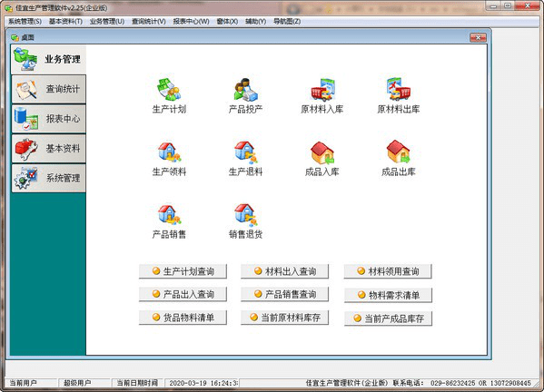
Task: Open 系统管理 sidebar section
Action: 48,178
